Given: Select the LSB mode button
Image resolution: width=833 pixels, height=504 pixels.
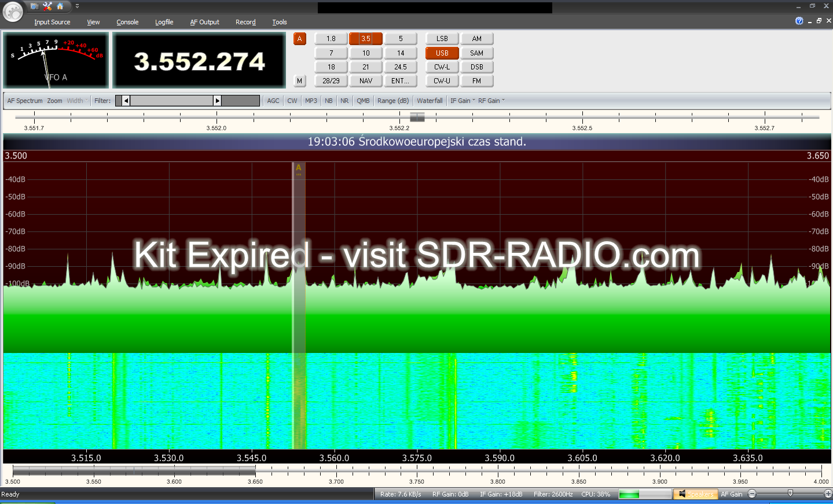Looking at the screenshot, I should click(442, 39).
